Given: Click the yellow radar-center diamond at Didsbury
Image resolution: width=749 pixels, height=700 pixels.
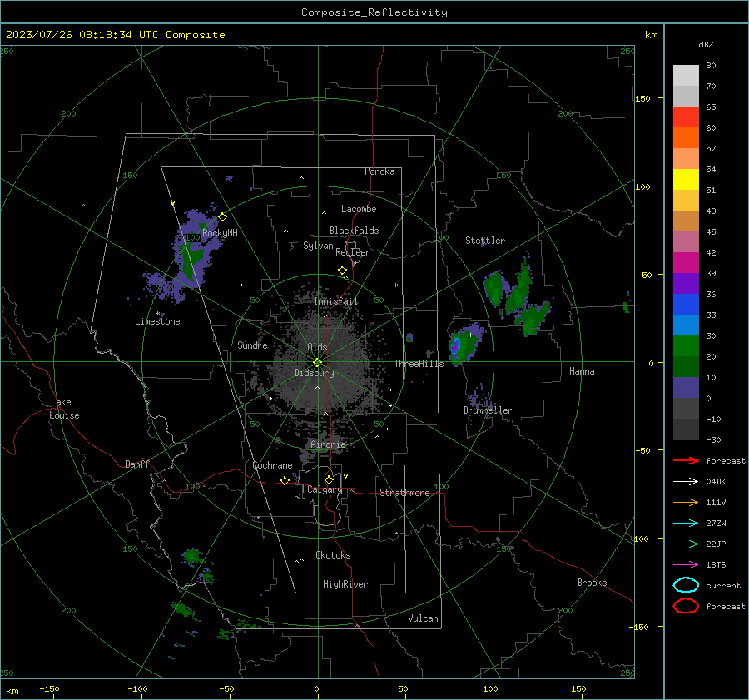Looking at the screenshot, I should [x=317, y=363].
